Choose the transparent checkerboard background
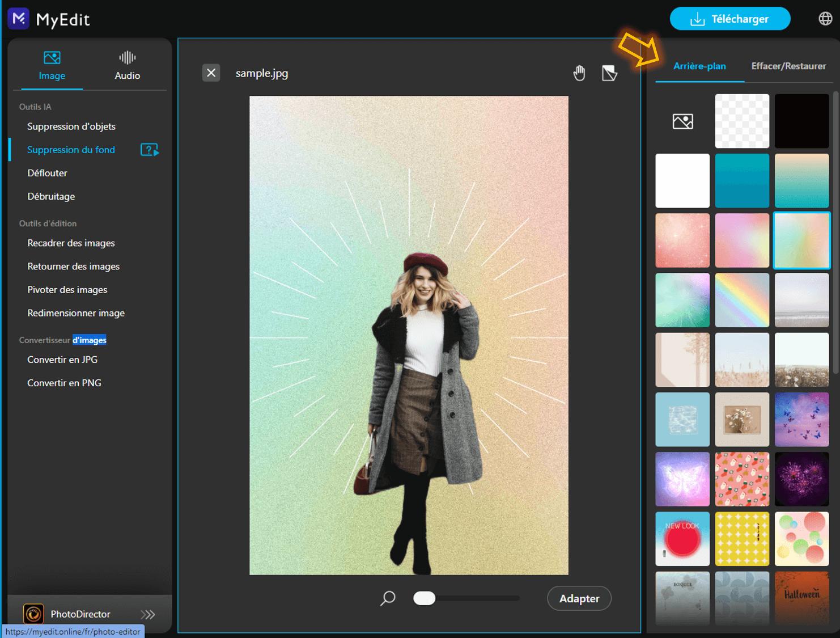 point(742,121)
